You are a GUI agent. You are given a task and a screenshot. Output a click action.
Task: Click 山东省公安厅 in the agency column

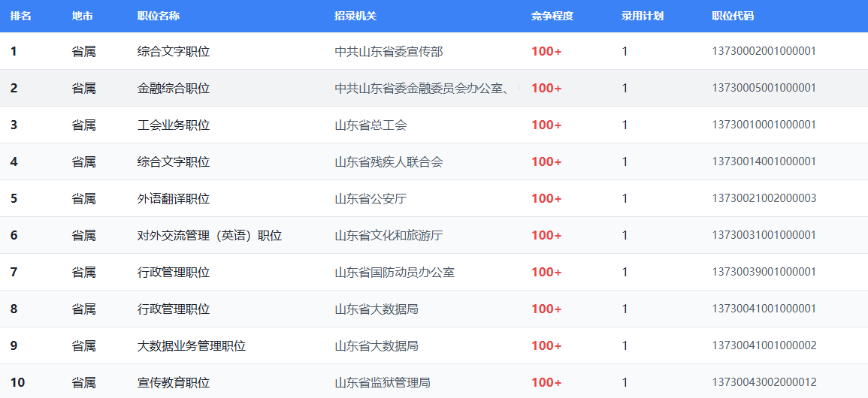coord(370,199)
